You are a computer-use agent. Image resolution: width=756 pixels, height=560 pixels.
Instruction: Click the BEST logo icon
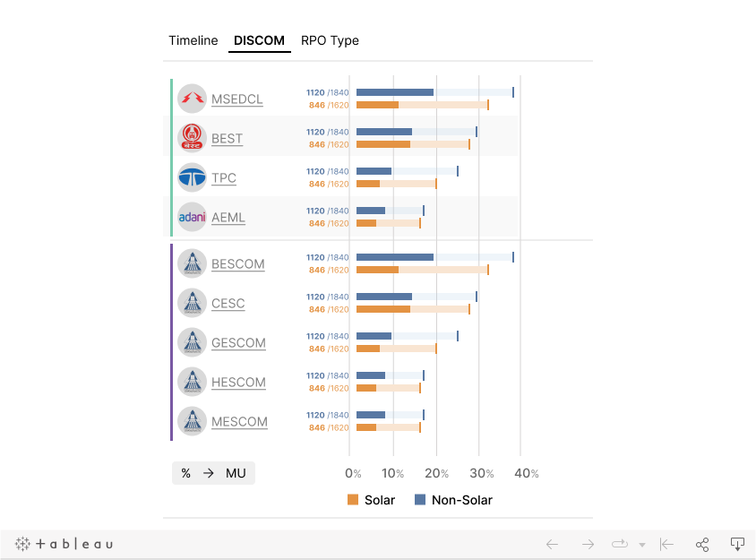[192, 138]
